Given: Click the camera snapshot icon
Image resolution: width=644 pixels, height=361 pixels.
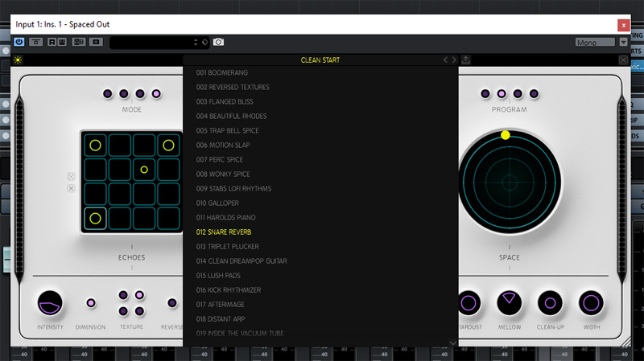Looking at the screenshot, I should pyautogui.click(x=218, y=42).
